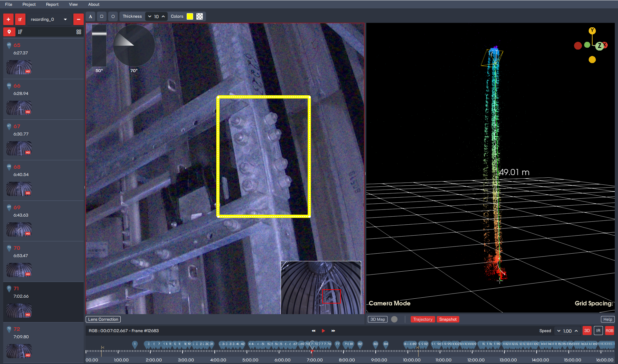
Task: Decrease playback speed with down chevron
Action: tap(559, 331)
